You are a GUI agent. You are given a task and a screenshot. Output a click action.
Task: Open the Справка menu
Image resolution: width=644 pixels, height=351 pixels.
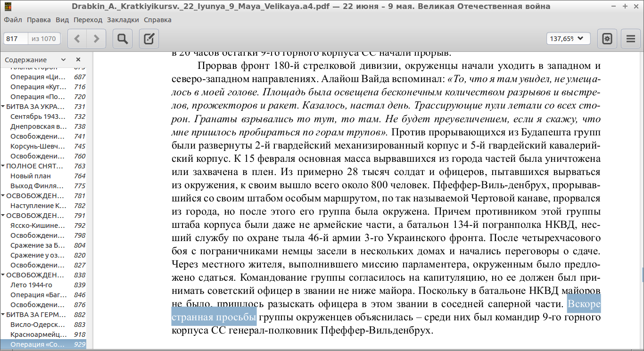pos(157,20)
